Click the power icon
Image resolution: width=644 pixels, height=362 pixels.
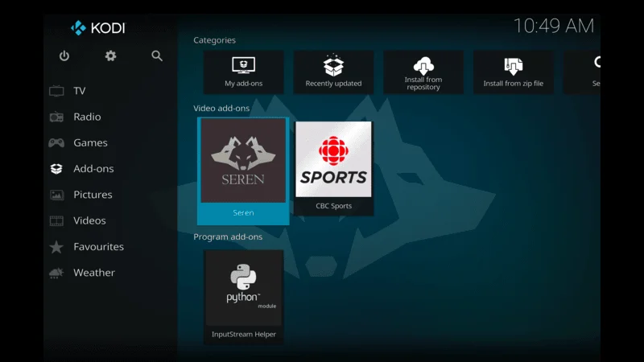point(64,56)
